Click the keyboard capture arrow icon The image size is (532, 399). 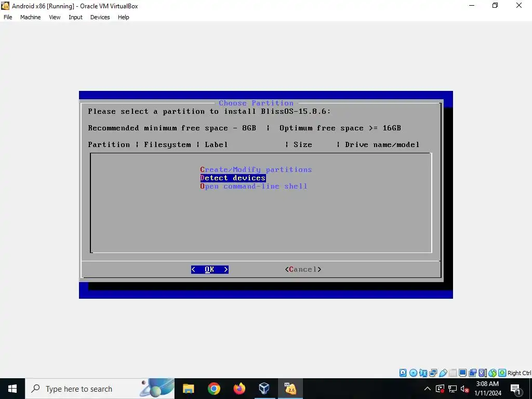pyautogui.click(x=502, y=373)
